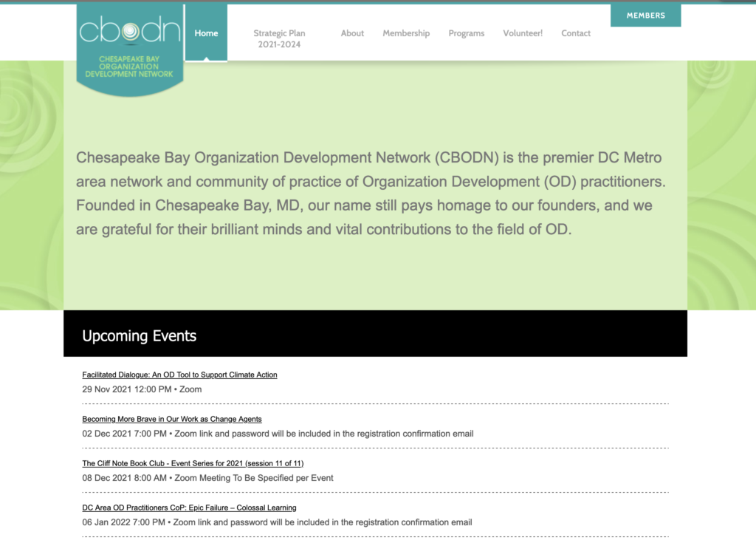This screenshot has width=756, height=543.
Task: Open the Home navigation tab
Action: pyautogui.click(x=207, y=33)
